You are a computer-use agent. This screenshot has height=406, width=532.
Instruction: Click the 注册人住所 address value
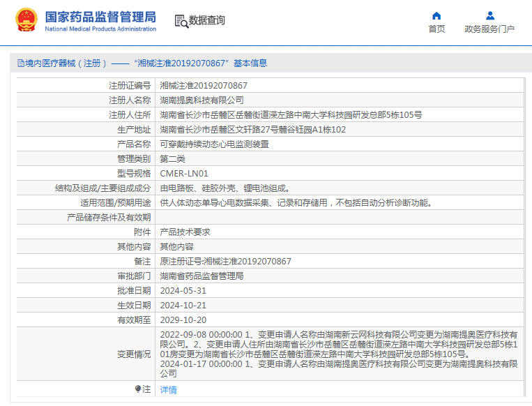[291, 114]
